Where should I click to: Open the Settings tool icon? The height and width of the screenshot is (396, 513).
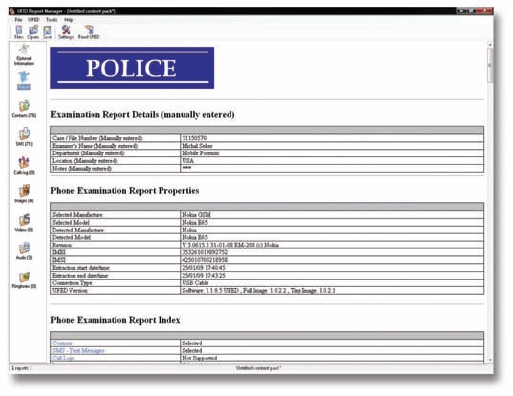[66, 32]
